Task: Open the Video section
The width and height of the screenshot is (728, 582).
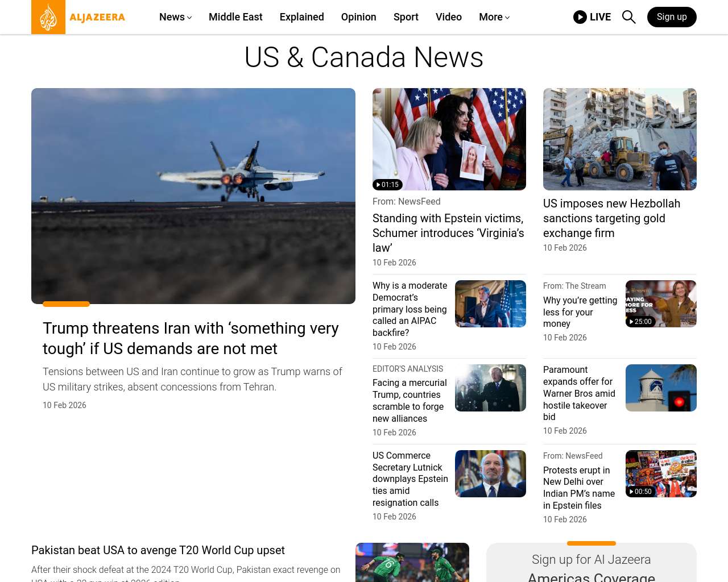Action: pos(448,17)
